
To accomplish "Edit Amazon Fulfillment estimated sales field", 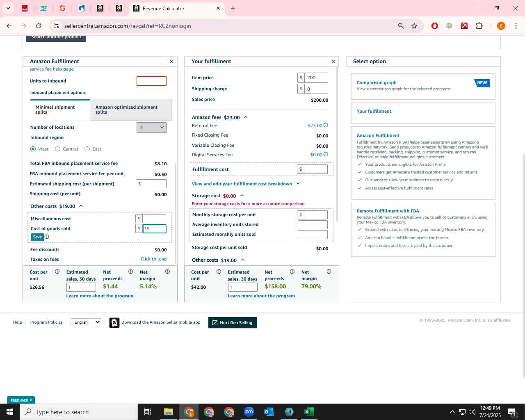I will (81, 287).
